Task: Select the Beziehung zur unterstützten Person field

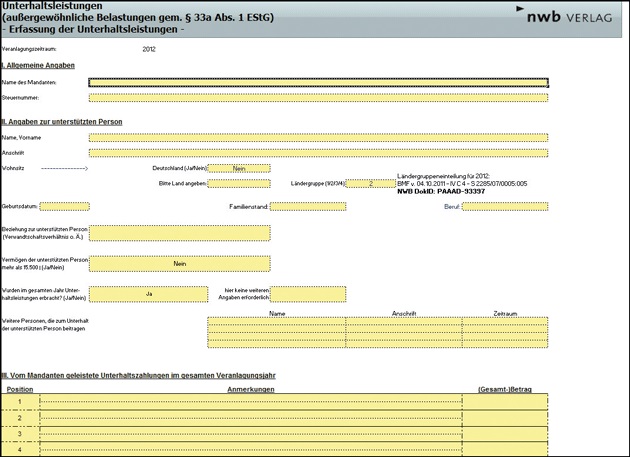Action: tap(180, 233)
